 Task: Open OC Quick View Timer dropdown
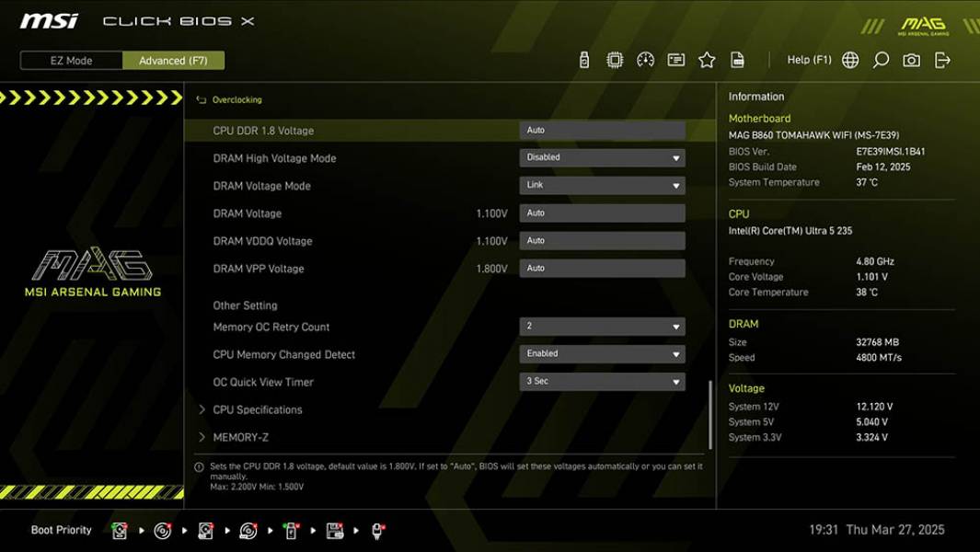(x=602, y=382)
